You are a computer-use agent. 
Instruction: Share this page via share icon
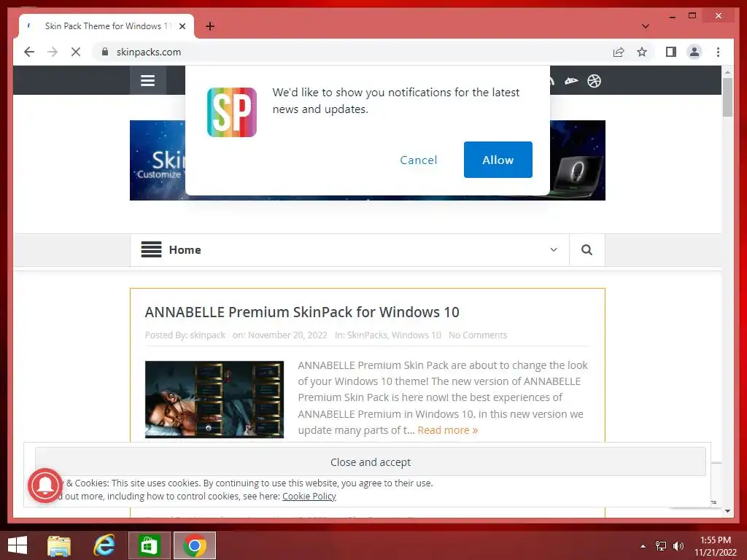pos(619,52)
